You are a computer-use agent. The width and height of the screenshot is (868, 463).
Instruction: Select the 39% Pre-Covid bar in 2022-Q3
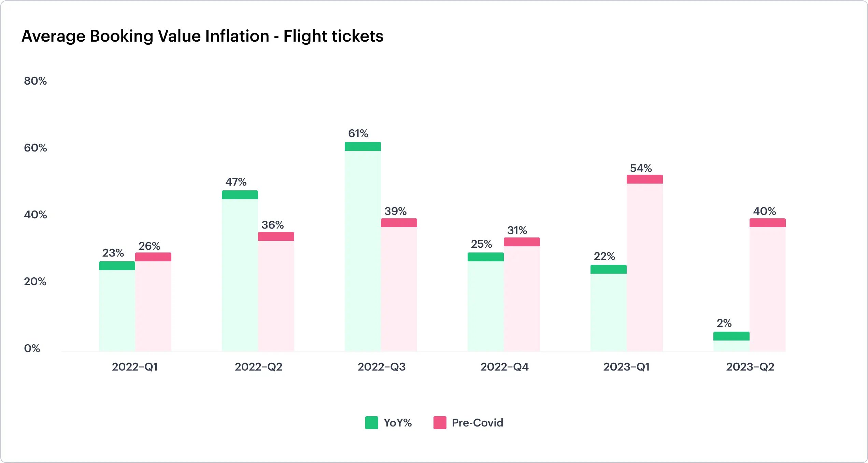(399, 285)
